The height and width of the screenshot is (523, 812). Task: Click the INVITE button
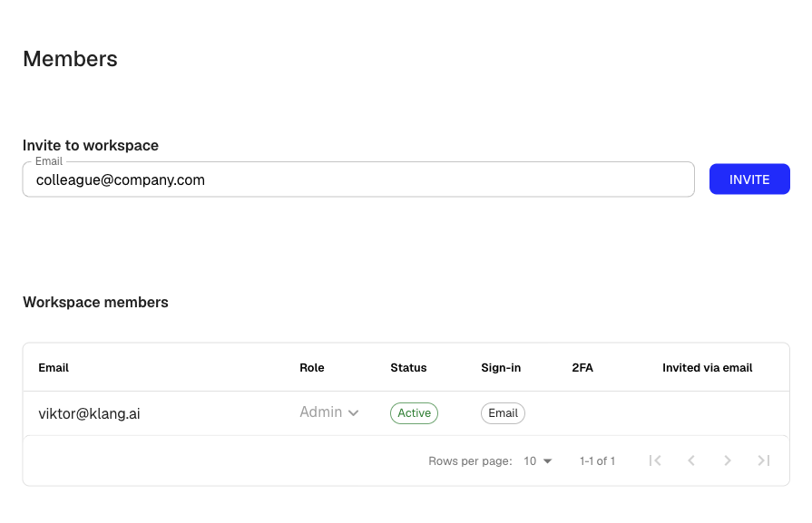click(749, 179)
